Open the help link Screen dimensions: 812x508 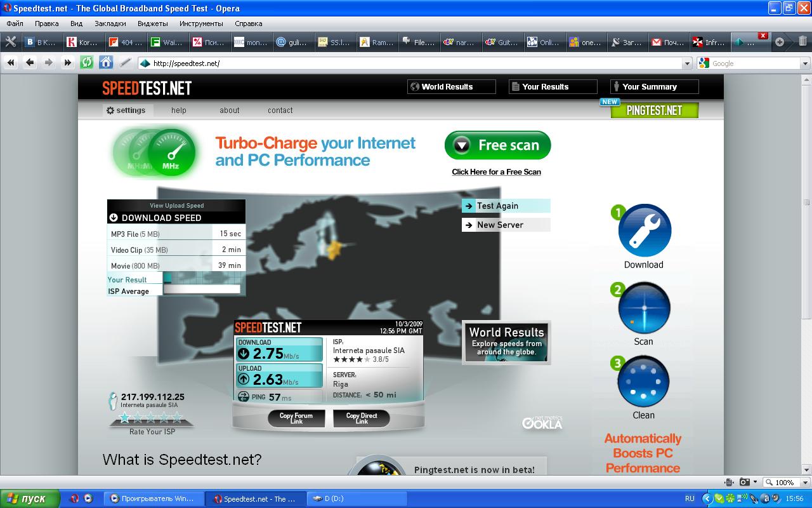pos(179,110)
